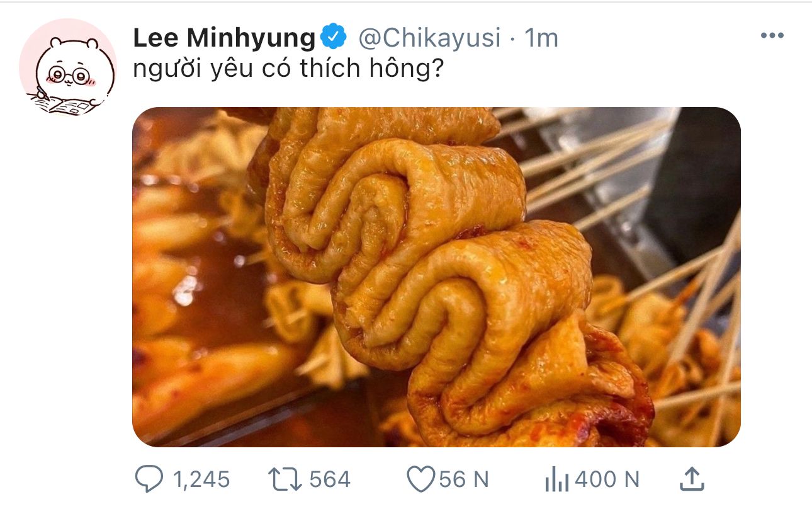Open the view analytics bar chart icon
Screen dimensions: 812x509
[556, 481]
